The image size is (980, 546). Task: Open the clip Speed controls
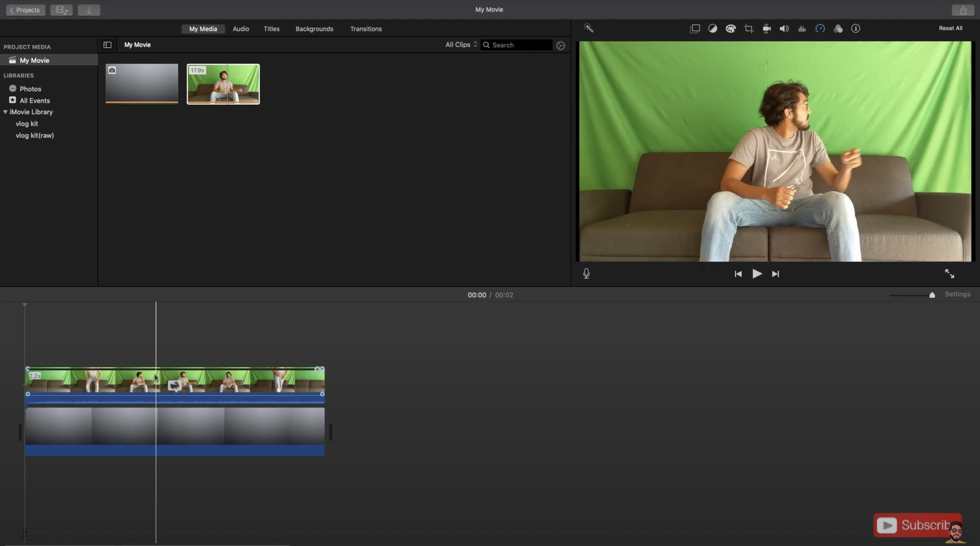(x=820, y=29)
